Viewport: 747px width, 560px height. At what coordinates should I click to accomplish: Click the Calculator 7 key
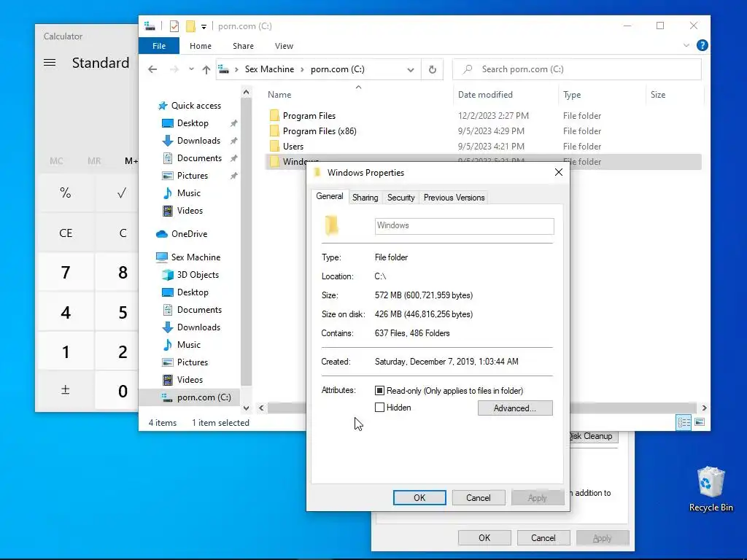(66, 273)
